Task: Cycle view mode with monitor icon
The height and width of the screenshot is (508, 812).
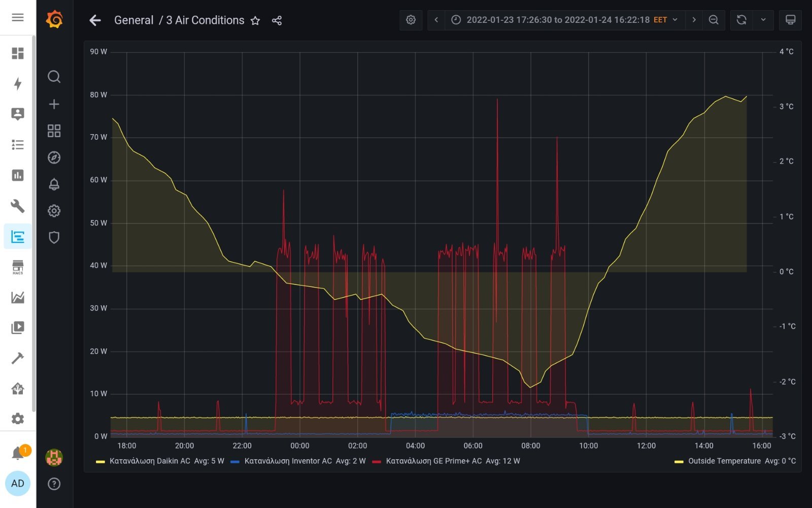Action: 790,20
